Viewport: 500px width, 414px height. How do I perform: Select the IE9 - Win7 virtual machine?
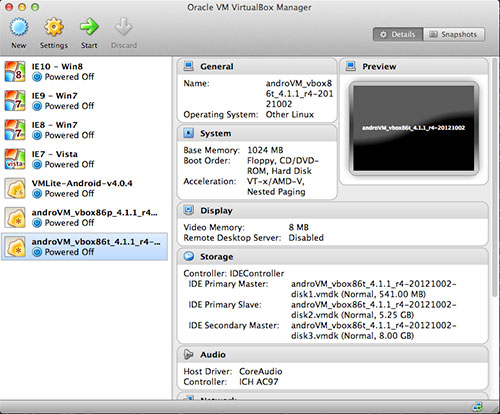(84, 101)
